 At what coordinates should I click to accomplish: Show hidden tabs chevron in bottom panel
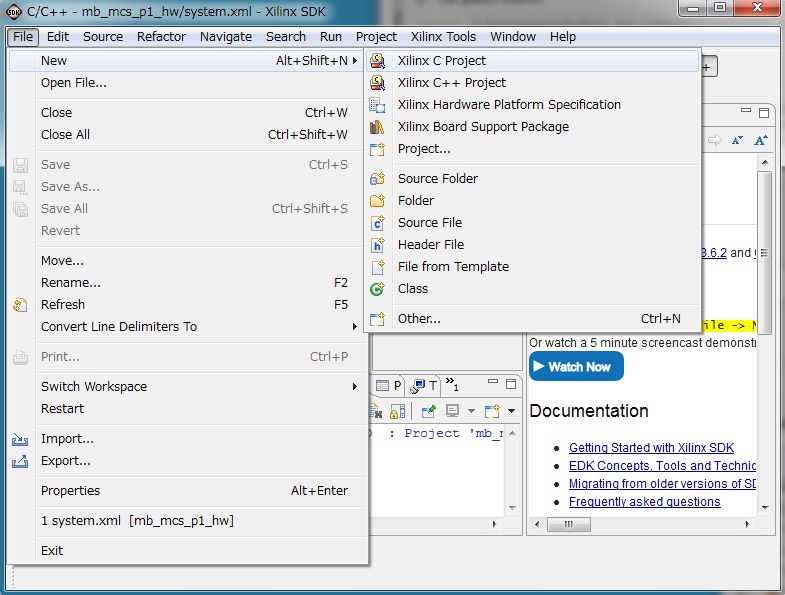click(x=452, y=384)
